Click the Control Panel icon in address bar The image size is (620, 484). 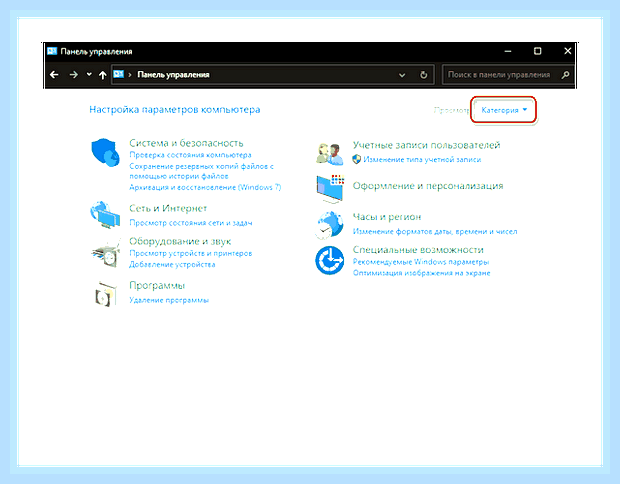click(x=119, y=74)
